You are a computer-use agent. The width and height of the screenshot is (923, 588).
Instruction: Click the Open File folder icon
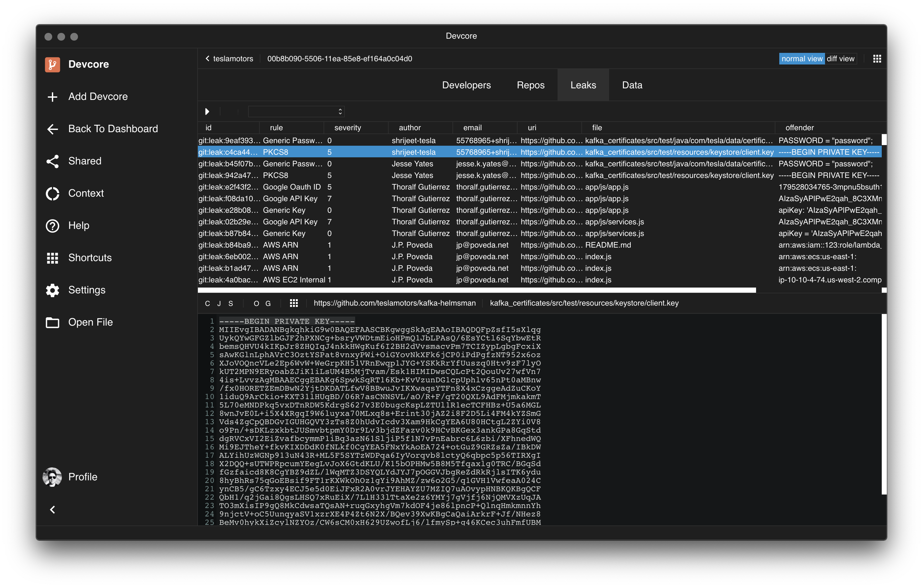(53, 322)
